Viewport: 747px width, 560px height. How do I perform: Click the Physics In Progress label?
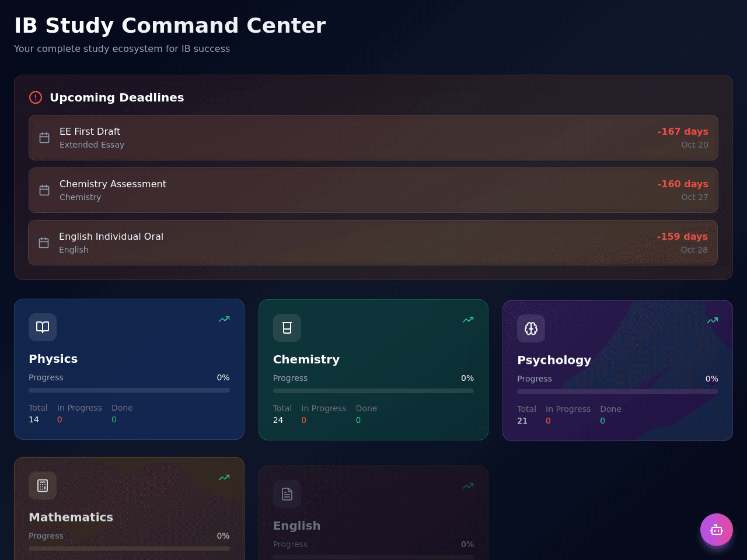(x=79, y=408)
